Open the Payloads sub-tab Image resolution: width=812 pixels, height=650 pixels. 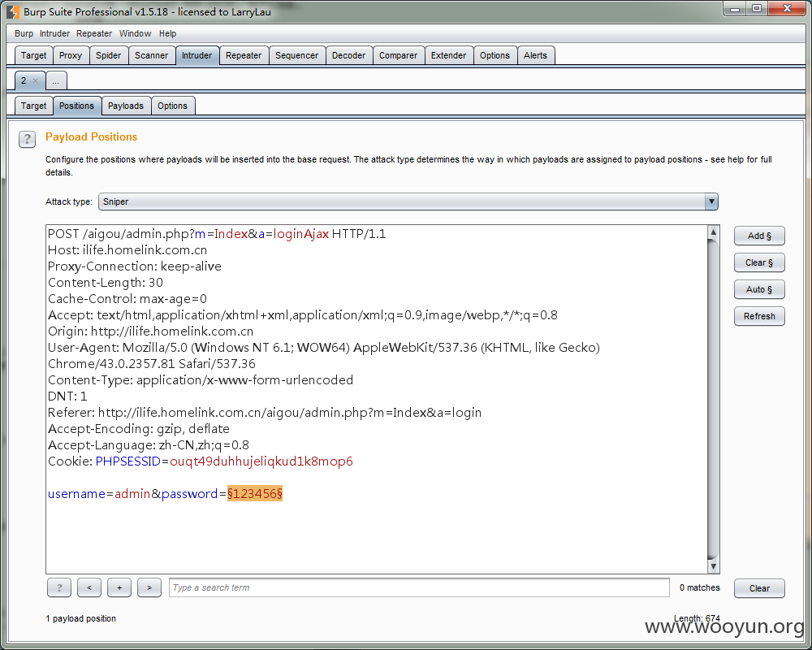[126, 106]
